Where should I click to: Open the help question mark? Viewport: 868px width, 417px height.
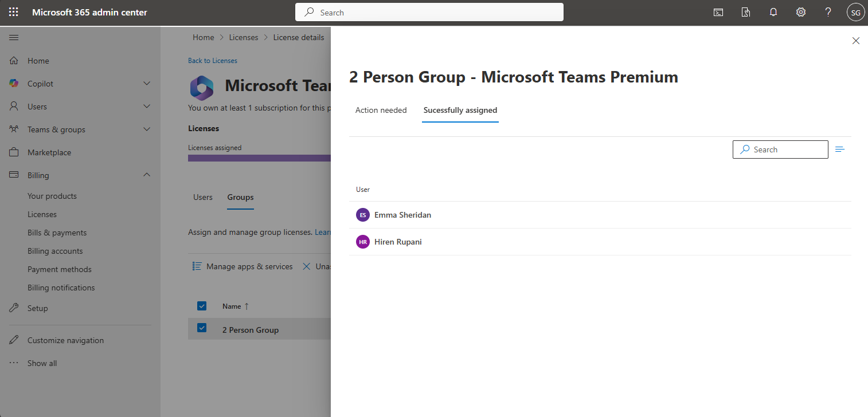tap(828, 12)
